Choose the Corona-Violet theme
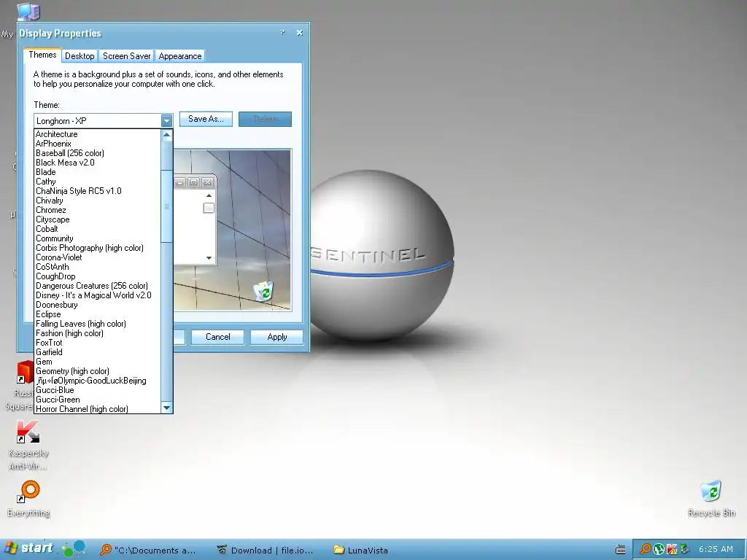Image resolution: width=747 pixels, height=560 pixels. click(98, 257)
